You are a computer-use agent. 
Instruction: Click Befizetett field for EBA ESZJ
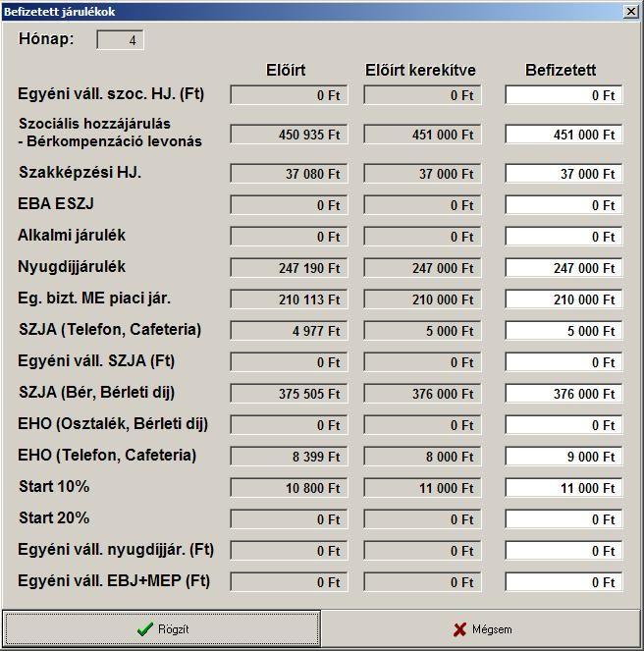pyautogui.click(x=563, y=205)
